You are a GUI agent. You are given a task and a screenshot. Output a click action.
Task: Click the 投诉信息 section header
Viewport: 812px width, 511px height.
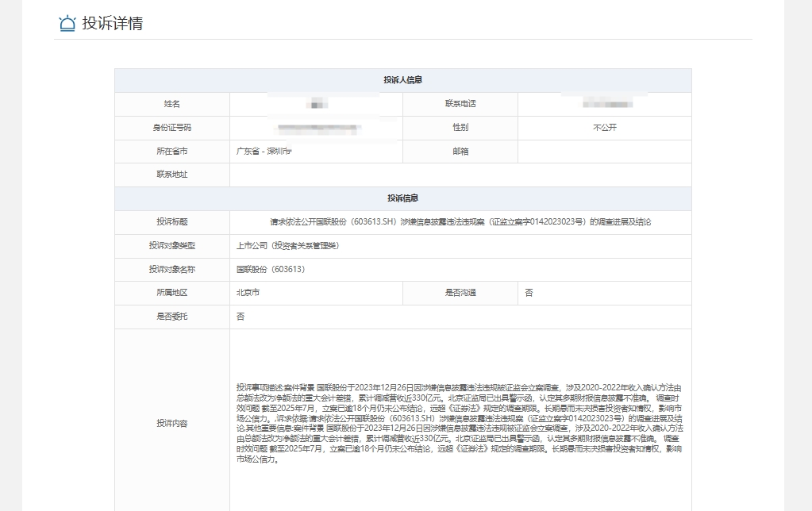tap(403, 198)
